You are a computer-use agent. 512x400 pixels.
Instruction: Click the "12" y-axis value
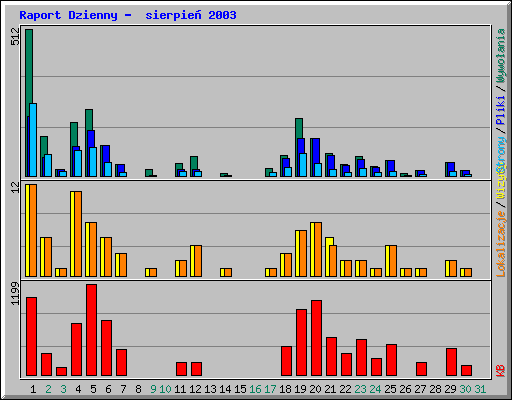pyautogui.click(x=16, y=187)
